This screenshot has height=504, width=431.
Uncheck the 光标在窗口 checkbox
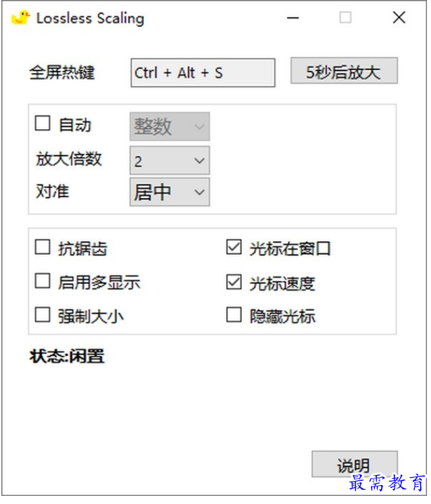coord(234,248)
